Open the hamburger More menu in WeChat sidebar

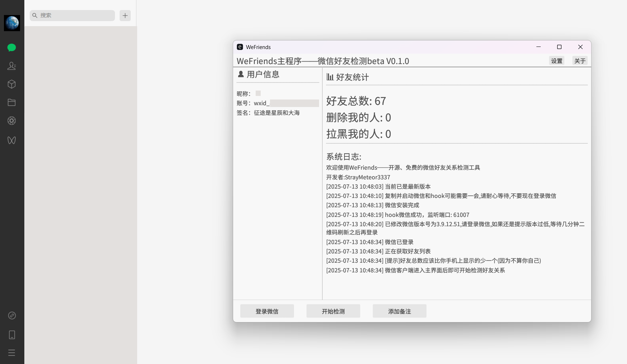(x=12, y=353)
